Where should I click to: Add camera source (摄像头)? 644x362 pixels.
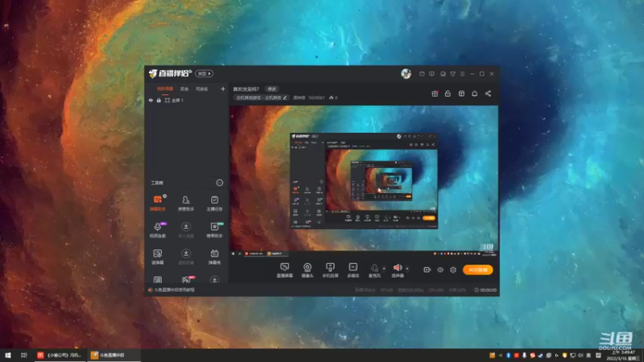[308, 270]
